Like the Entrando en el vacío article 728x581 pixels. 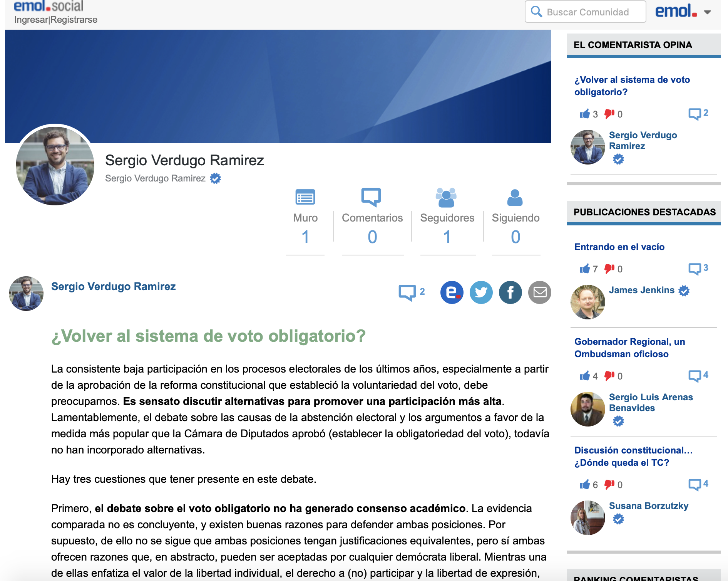[x=584, y=269]
